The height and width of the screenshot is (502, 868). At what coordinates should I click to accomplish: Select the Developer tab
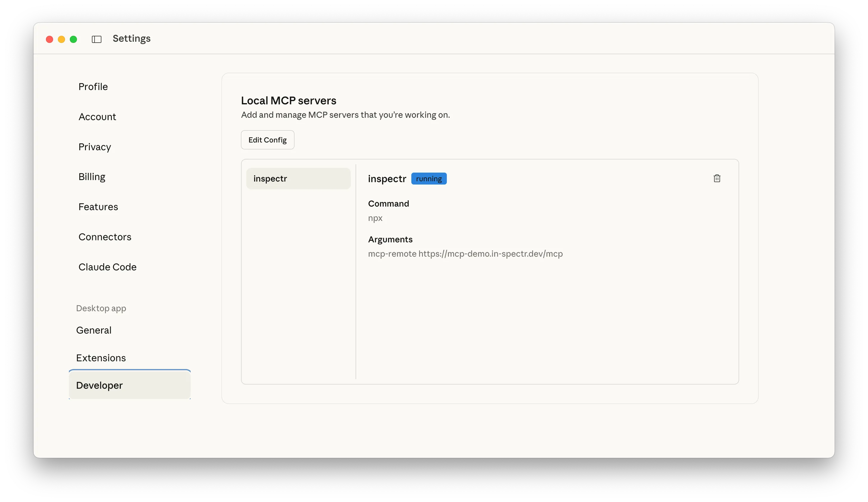tap(99, 386)
